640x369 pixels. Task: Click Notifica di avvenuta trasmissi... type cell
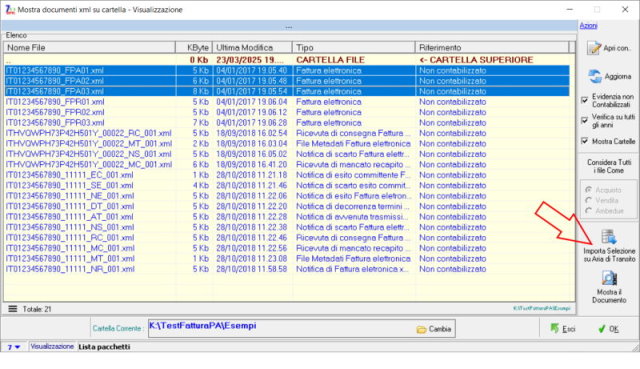coord(353,217)
